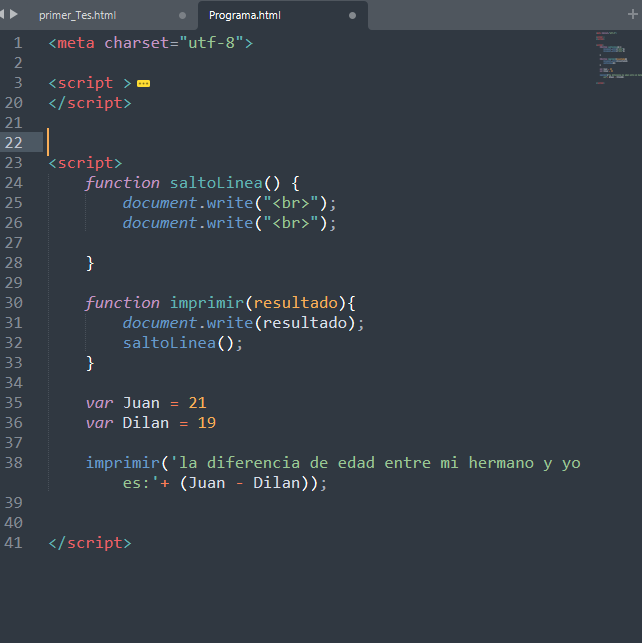
Task: Click line number 38 in gutter
Action: coord(14,463)
